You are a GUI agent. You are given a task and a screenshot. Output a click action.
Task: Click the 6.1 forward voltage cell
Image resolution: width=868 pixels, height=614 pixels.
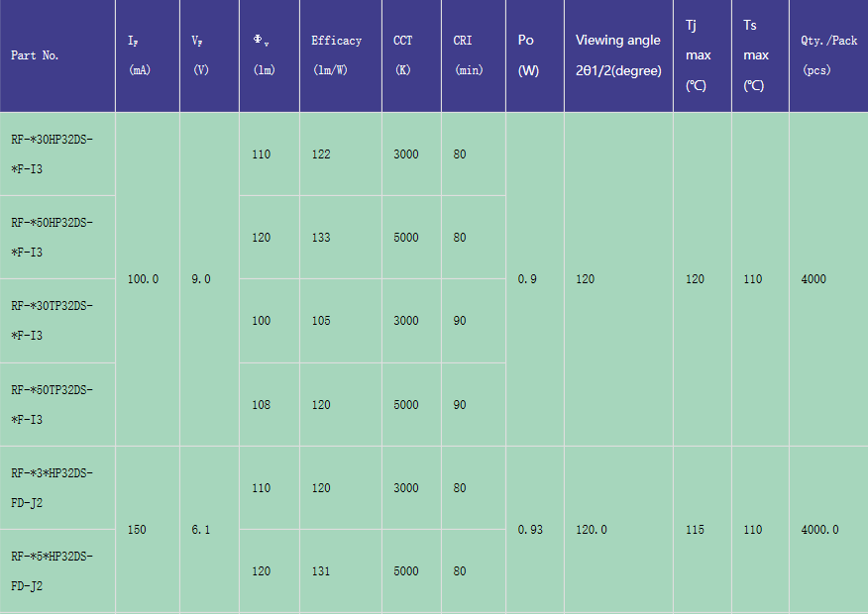tap(201, 530)
